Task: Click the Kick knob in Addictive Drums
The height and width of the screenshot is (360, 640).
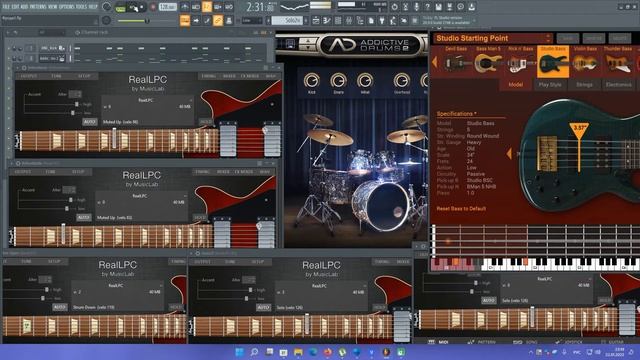Action: point(311,81)
